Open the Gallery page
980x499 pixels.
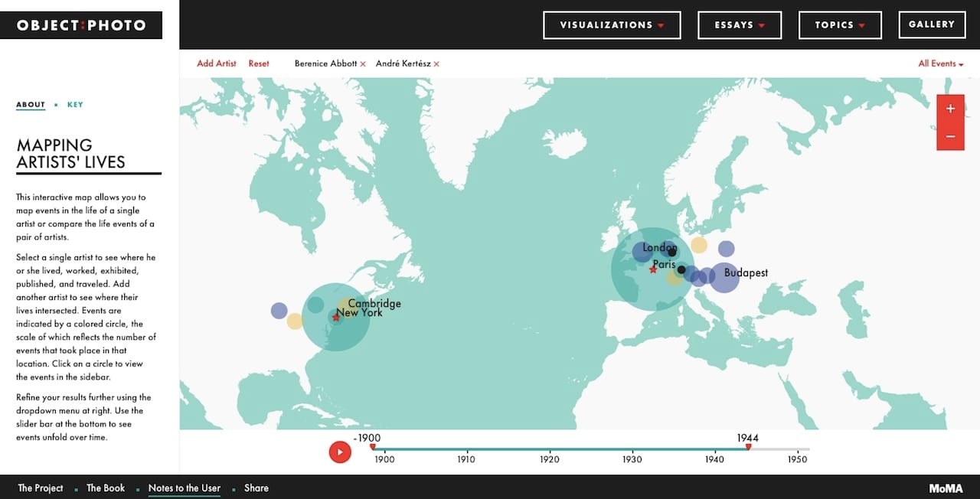tap(932, 24)
